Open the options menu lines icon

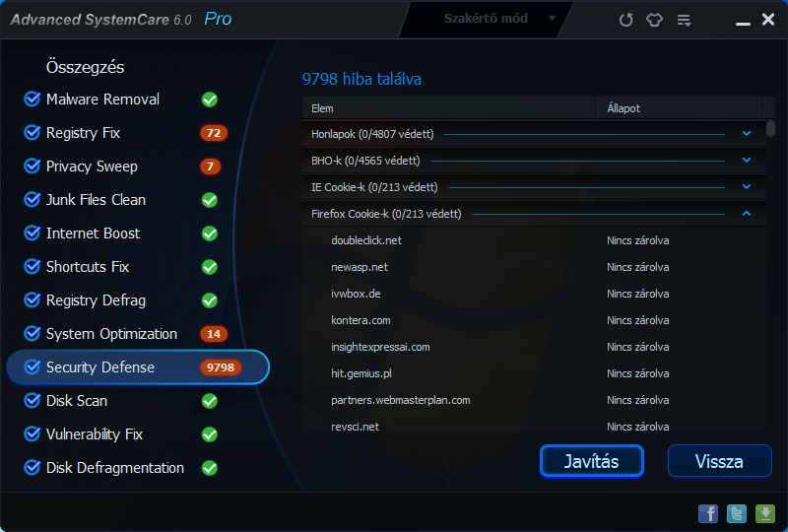(684, 20)
